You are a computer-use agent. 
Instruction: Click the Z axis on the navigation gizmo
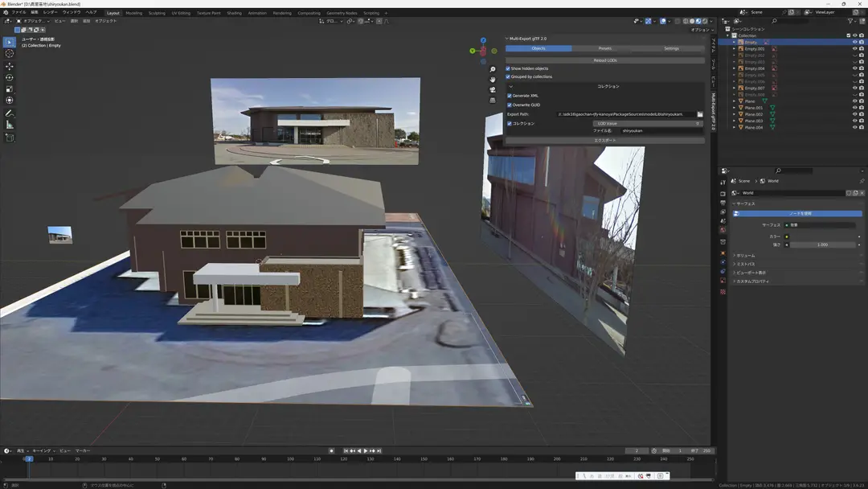coord(483,40)
